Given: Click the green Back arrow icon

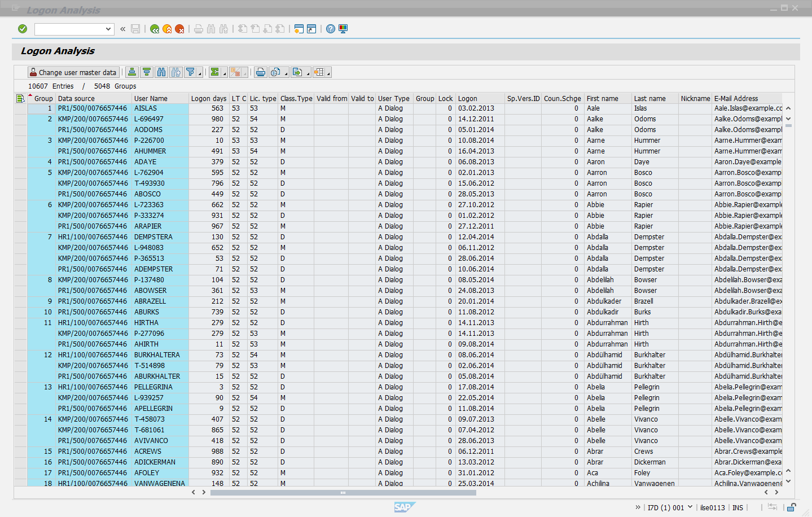Looking at the screenshot, I should tap(155, 29).
